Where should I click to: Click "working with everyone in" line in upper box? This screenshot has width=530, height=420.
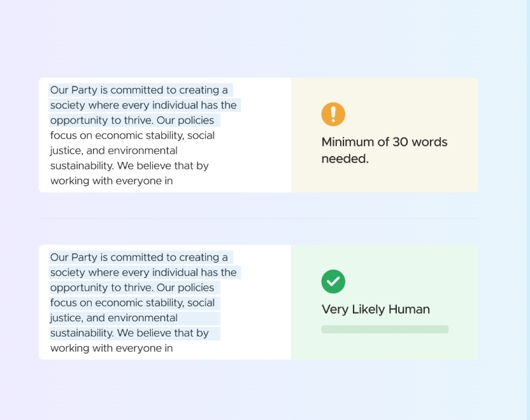(x=111, y=181)
